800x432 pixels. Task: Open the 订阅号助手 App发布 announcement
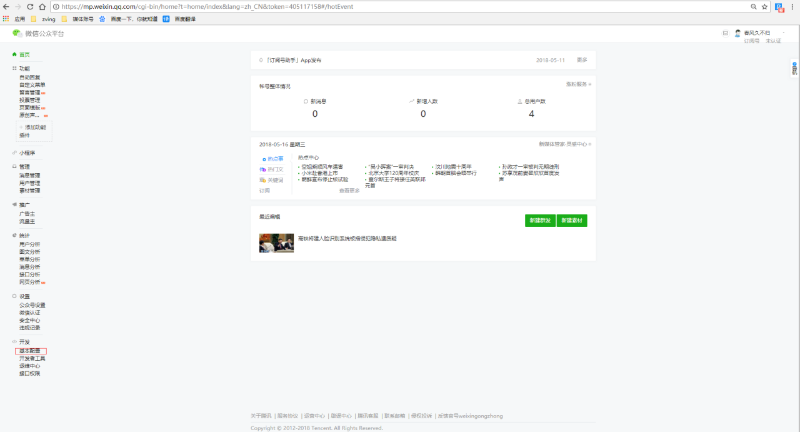[x=293, y=60]
